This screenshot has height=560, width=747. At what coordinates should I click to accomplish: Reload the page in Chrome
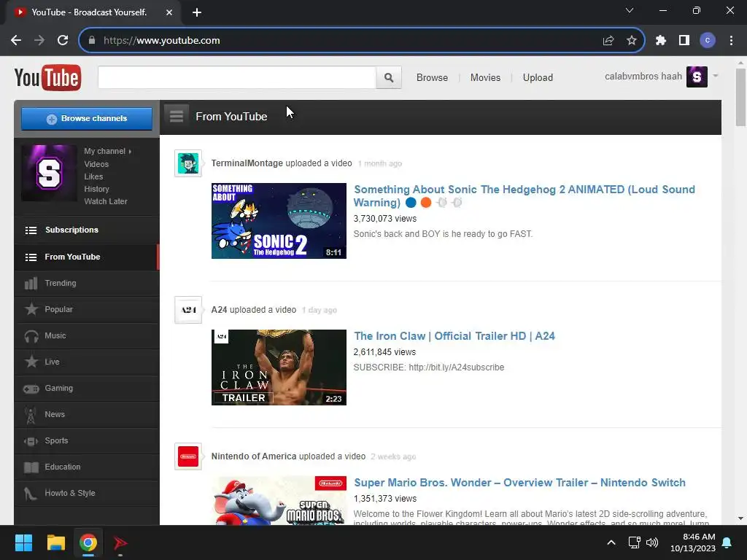[63, 41]
